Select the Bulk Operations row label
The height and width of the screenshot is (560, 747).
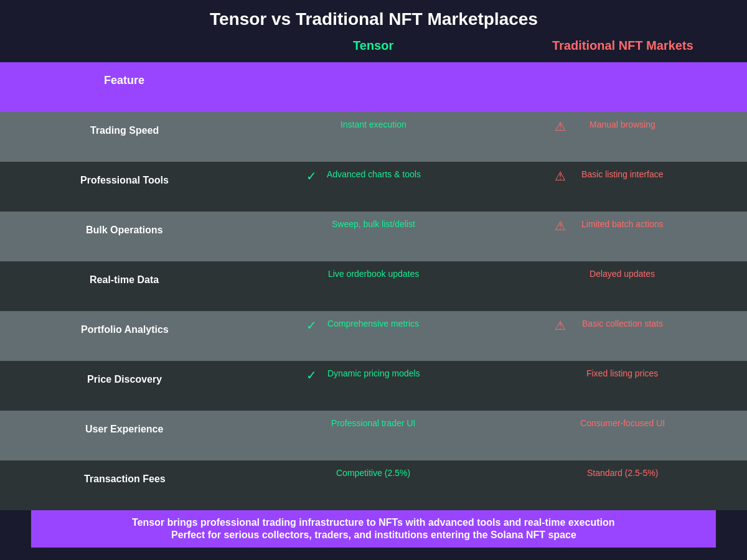tap(125, 230)
